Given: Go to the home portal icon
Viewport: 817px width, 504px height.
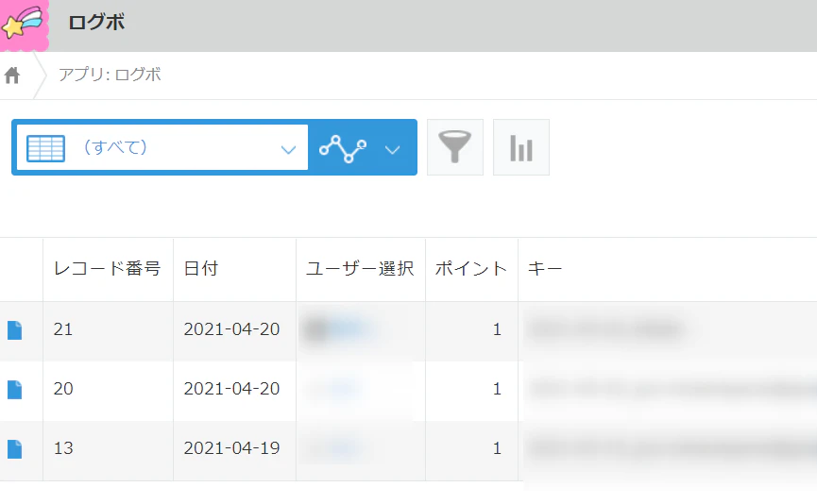Looking at the screenshot, I should point(12,76).
